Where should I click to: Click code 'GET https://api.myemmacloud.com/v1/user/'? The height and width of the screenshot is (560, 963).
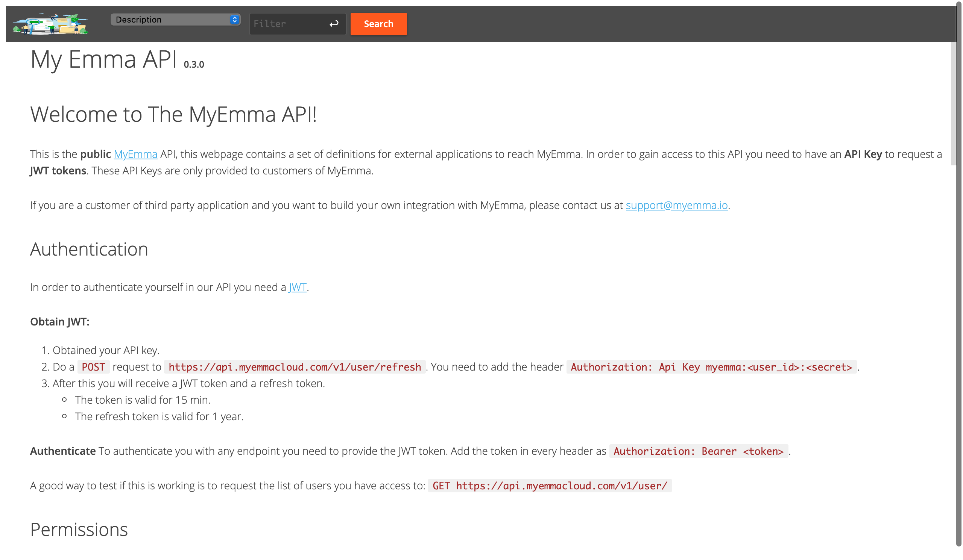point(550,486)
